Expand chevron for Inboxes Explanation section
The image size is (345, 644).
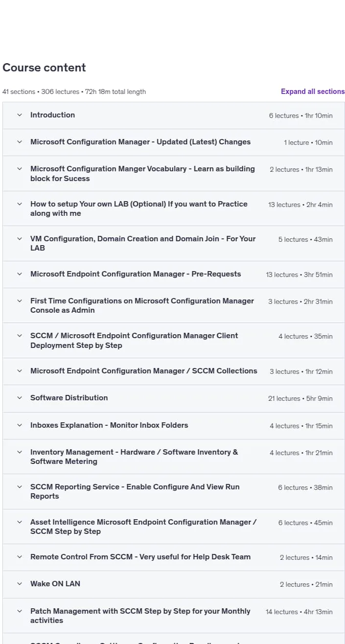tap(20, 425)
